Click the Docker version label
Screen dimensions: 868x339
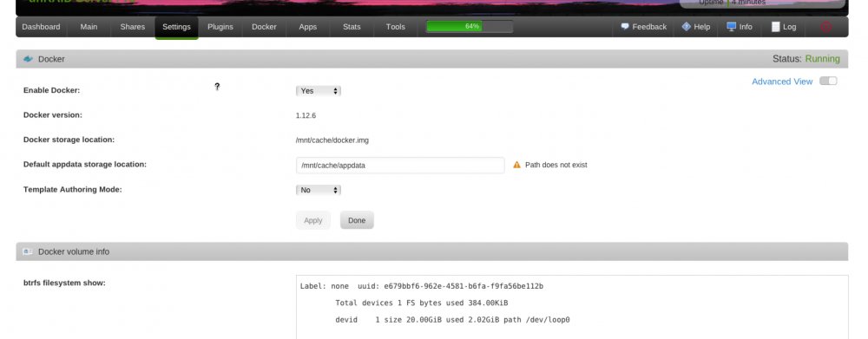(x=53, y=115)
